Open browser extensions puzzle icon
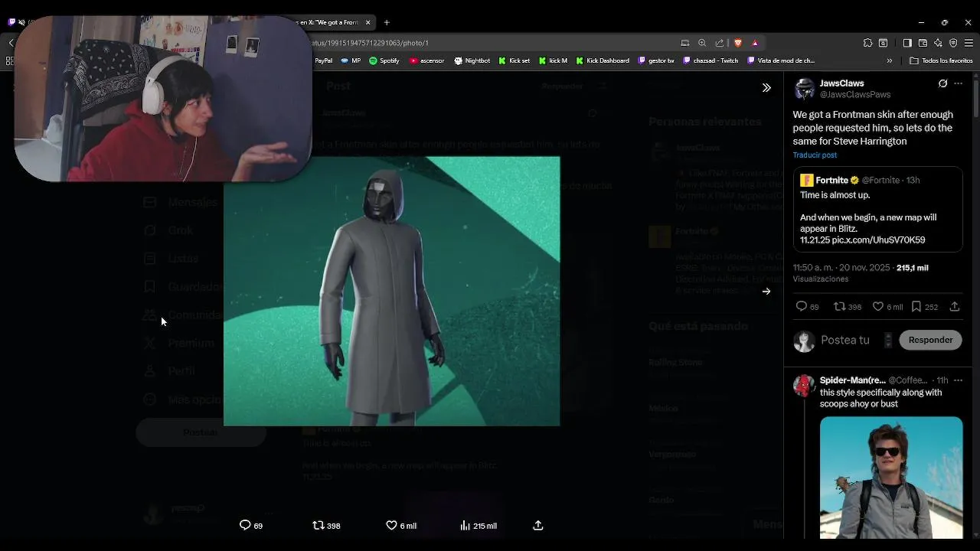This screenshot has height=551, width=980. click(x=867, y=43)
